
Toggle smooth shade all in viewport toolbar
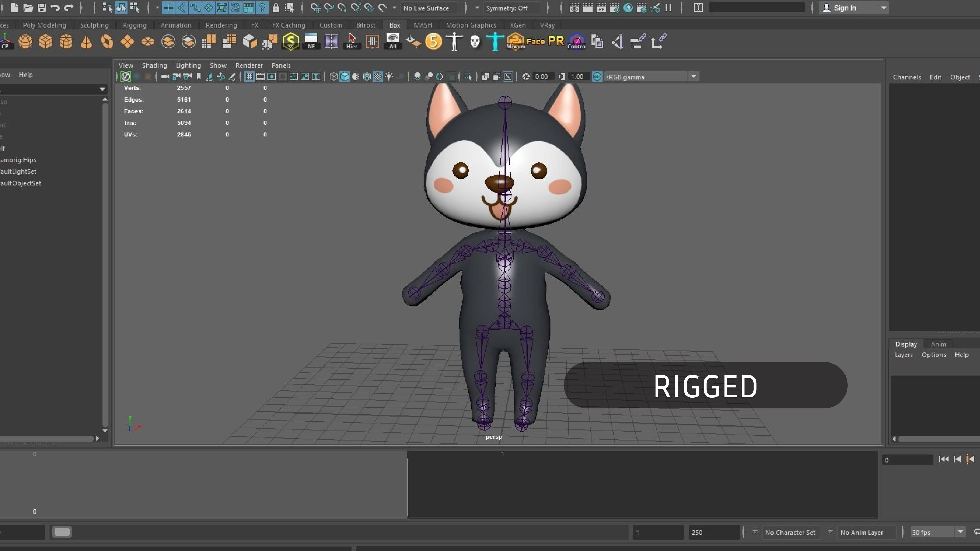tap(345, 77)
